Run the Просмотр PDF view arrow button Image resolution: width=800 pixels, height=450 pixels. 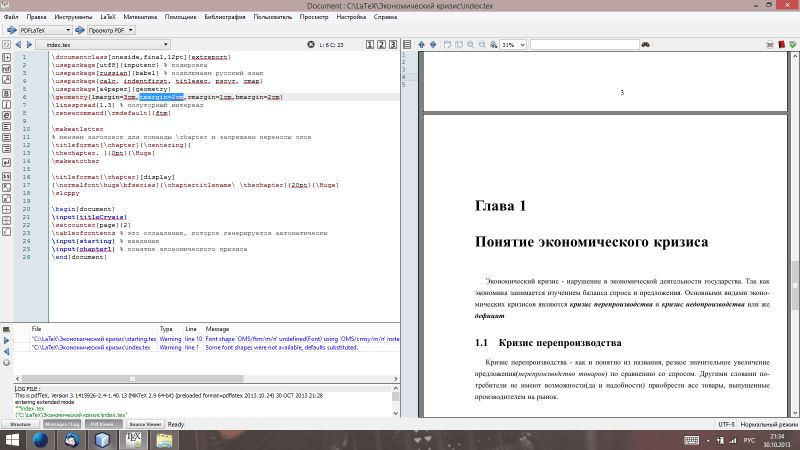[x=80, y=30]
